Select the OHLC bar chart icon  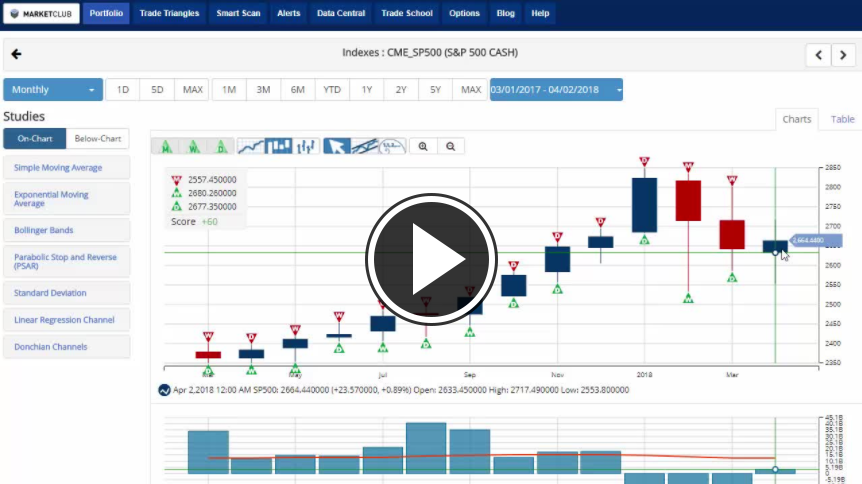[307, 146]
